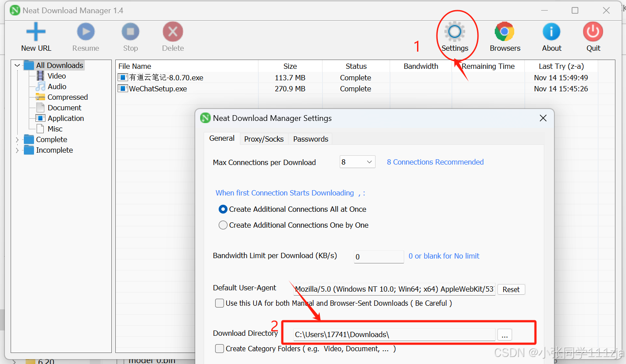Sort by the Remaining Time column header
This screenshot has width=626, height=364.
(x=488, y=66)
